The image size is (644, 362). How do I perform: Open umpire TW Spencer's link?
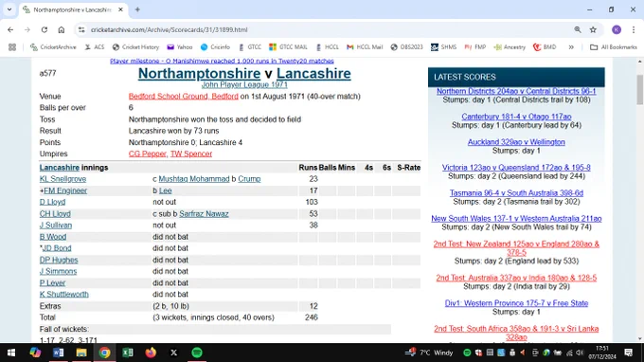(x=191, y=154)
